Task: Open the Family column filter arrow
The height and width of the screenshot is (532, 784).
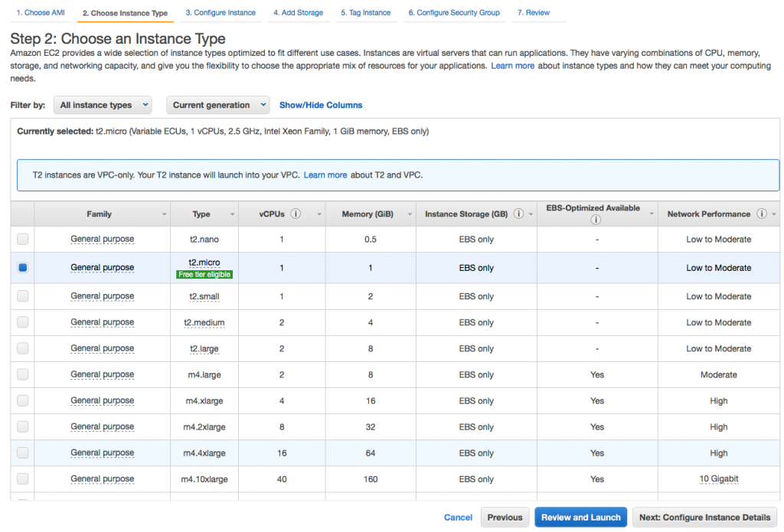Action: pos(164,214)
